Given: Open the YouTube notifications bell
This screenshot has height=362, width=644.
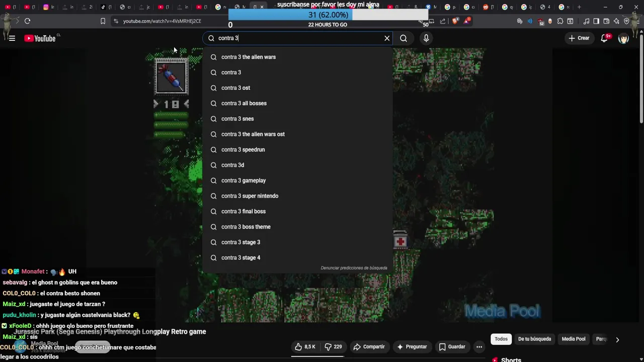Looking at the screenshot, I should [605, 38].
